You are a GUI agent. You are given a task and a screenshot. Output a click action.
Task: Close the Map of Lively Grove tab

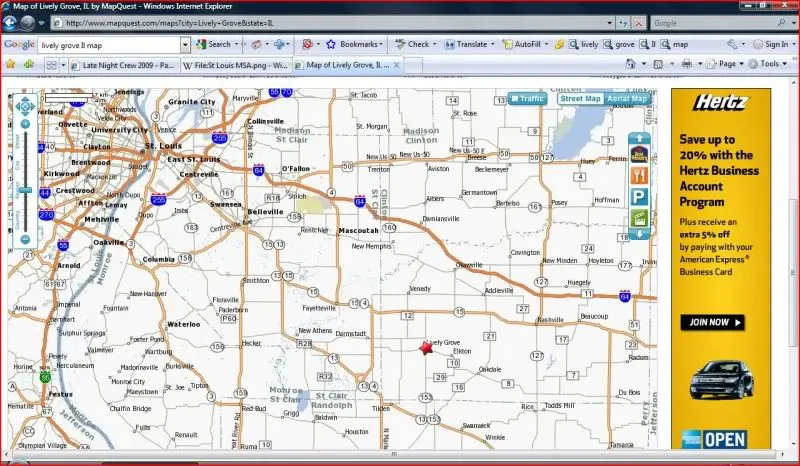coord(397,65)
